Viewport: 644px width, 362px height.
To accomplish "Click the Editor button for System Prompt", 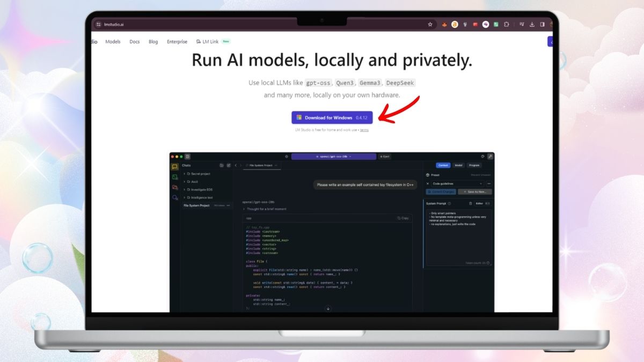I will coord(482,203).
